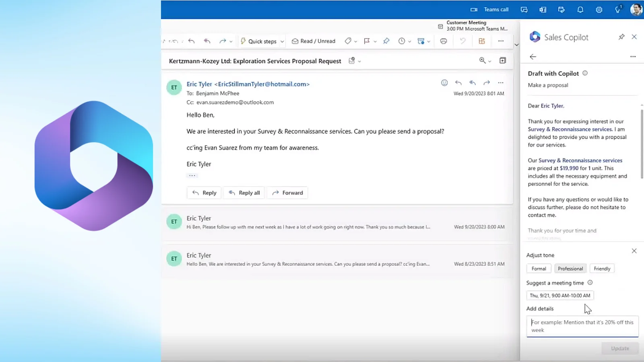Pin the Sales Copilot pane

coord(621,37)
